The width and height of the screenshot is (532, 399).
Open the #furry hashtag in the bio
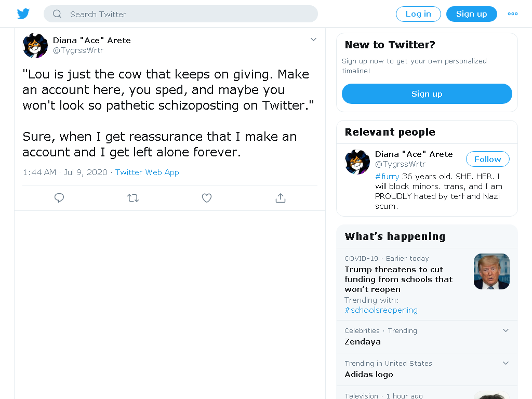tap(387, 177)
